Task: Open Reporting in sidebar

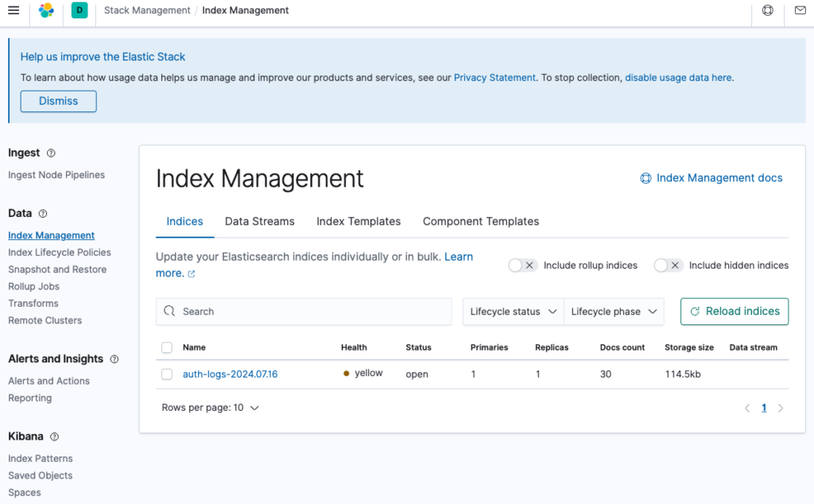Action: point(30,398)
